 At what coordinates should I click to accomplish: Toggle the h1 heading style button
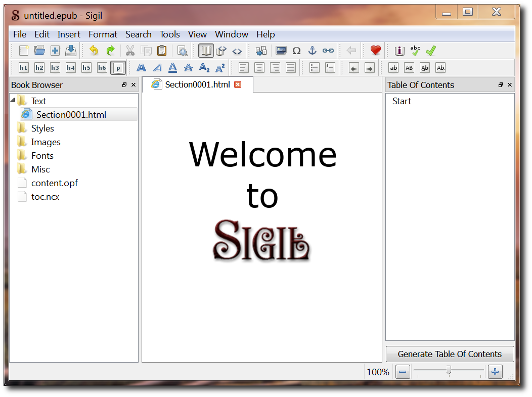[24, 68]
